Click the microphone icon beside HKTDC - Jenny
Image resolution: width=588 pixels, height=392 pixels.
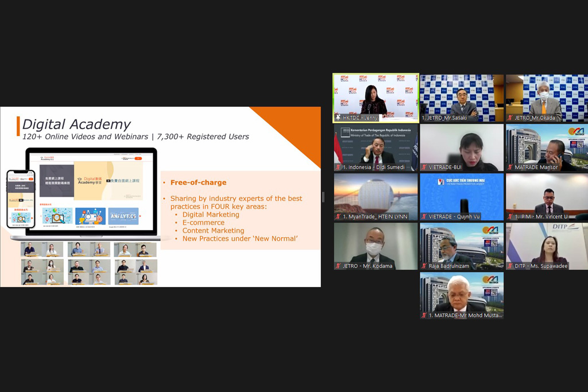coord(338,118)
